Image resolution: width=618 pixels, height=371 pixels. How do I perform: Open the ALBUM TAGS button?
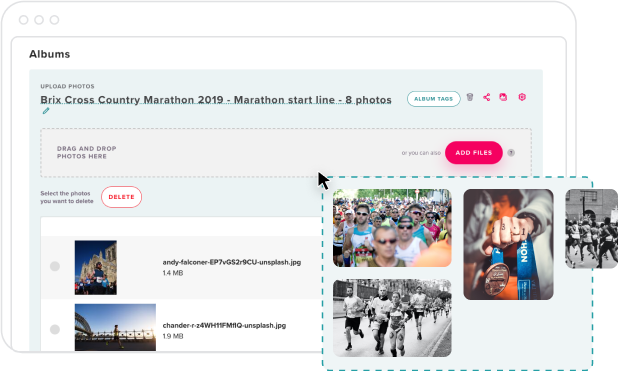(434, 99)
